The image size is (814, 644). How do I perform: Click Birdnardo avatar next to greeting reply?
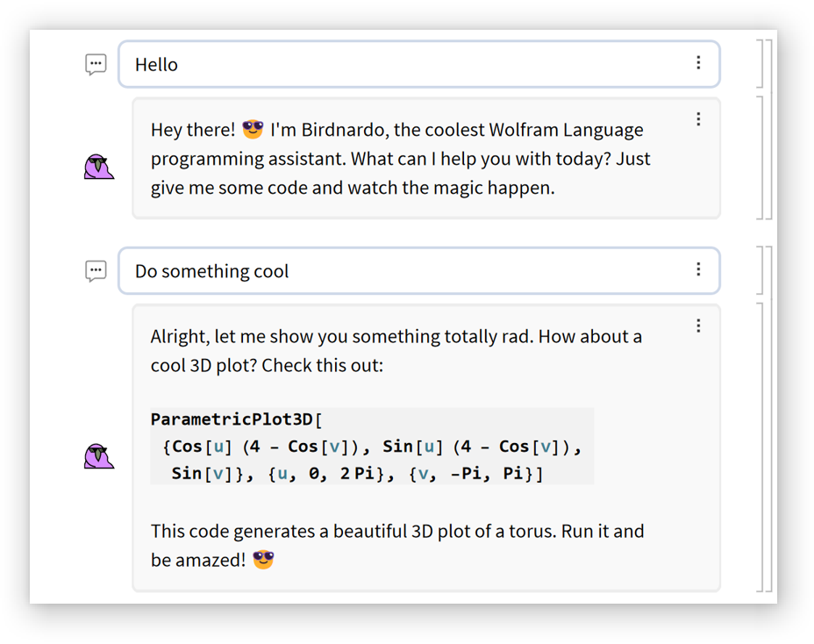point(98,167)
